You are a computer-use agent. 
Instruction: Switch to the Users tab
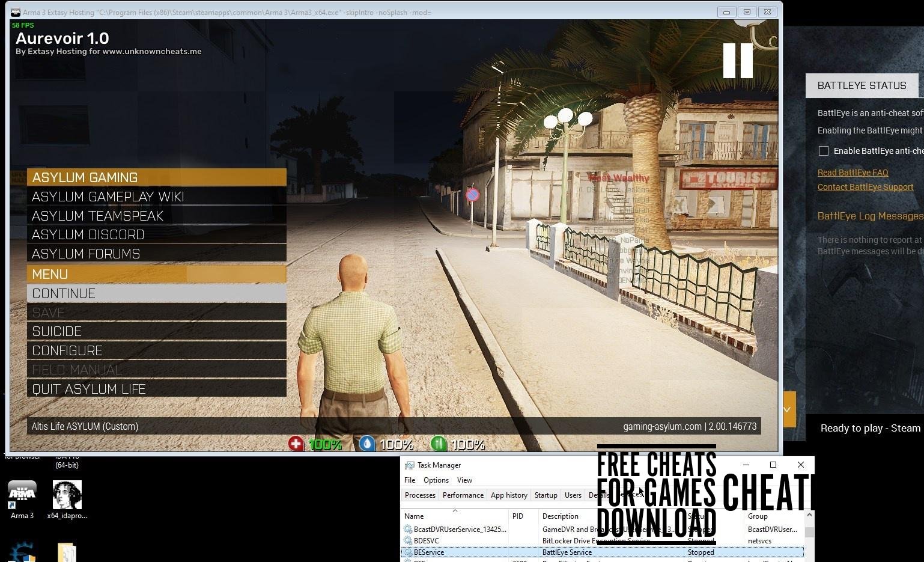[573, 495]
